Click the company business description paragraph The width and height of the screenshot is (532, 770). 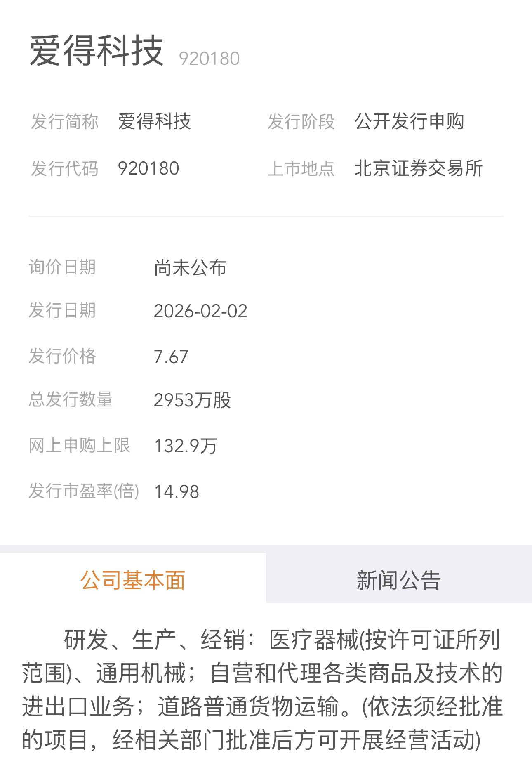point(262,690)
